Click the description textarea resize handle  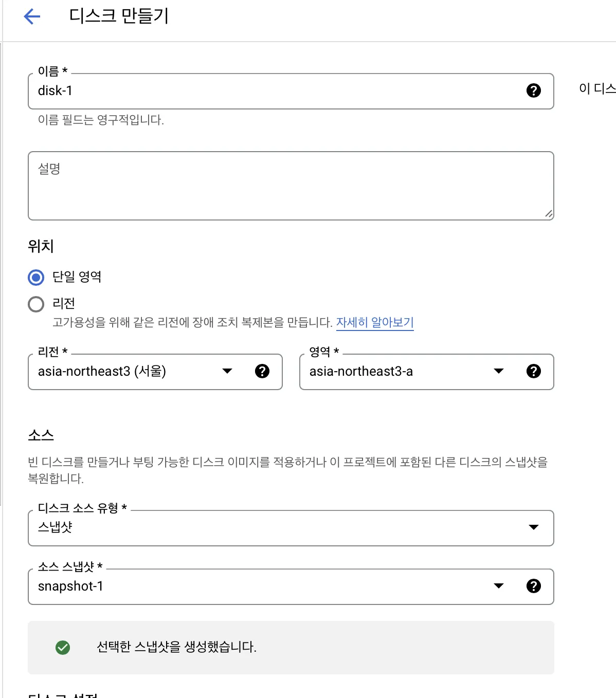549,214
